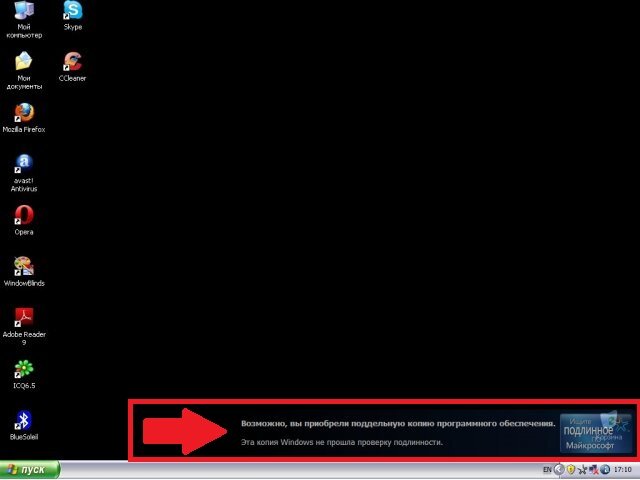640x480 pixels.
Task: Open the EN language indicator
Action: click(x=547, y=470)
